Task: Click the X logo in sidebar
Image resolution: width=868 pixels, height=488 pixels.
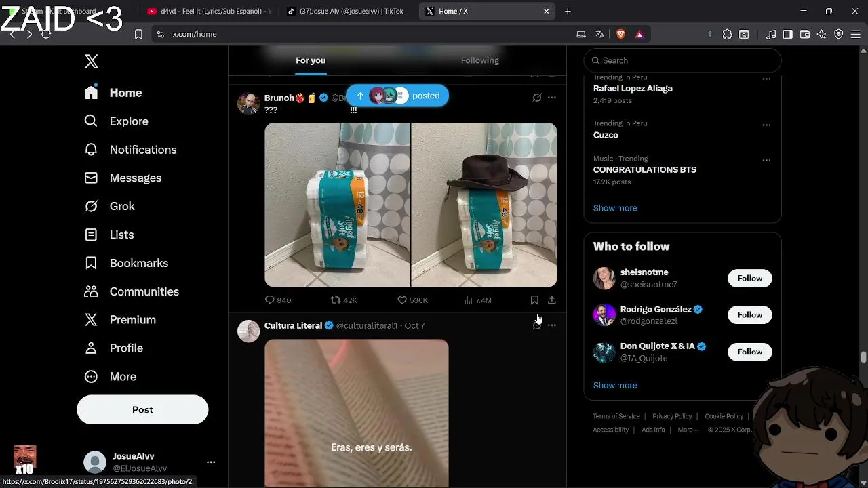Action: click(x=92, y=62)
